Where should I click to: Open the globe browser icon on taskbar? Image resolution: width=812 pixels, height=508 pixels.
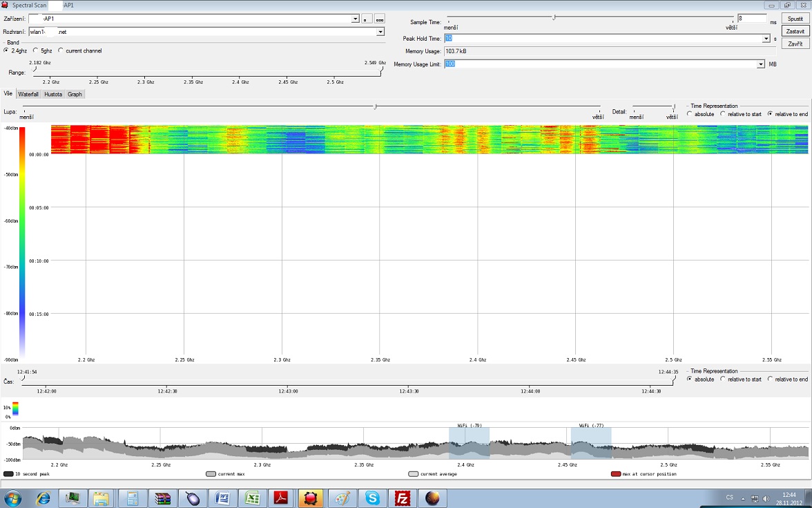coord(432,499)
